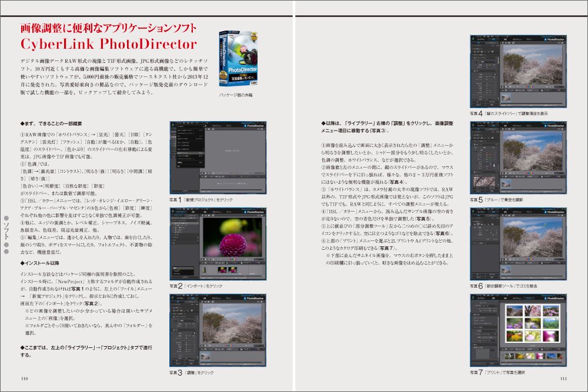Click the blue sky thumbnail in photo 7's filmstrip

click(x=552, y=356)
